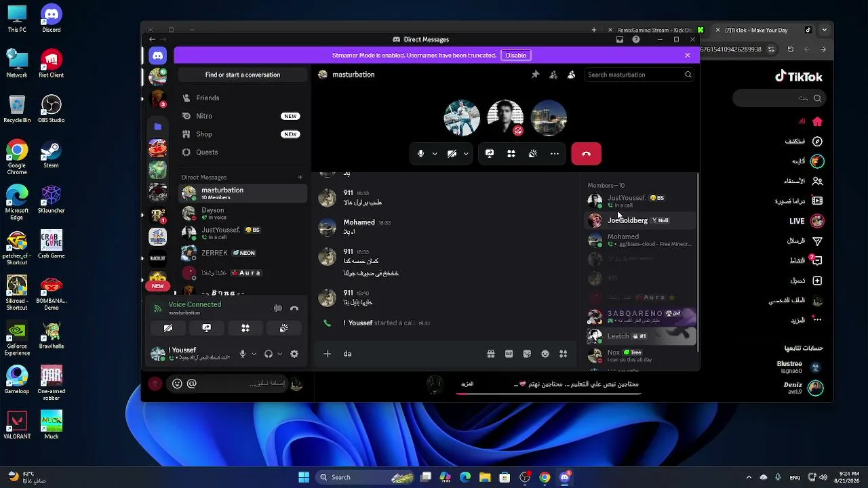Click the Windows taskbar Search box
868x488 pixels.
pos(366,477)
